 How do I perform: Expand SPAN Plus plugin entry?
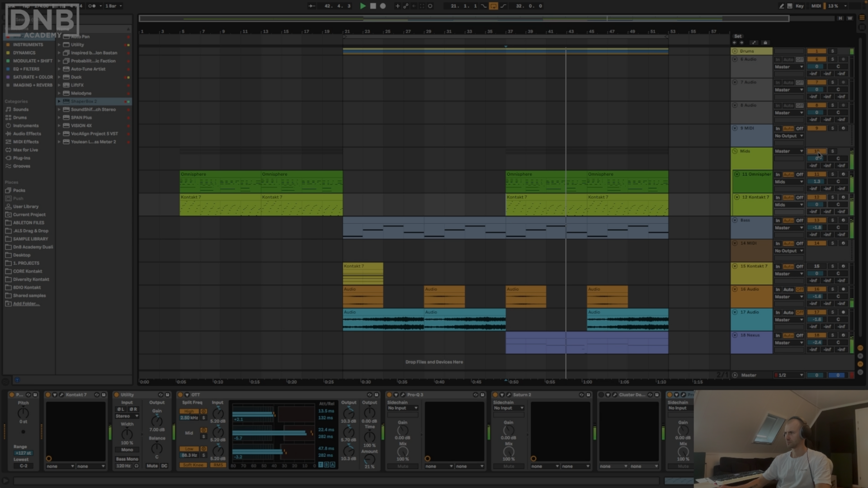59,117
